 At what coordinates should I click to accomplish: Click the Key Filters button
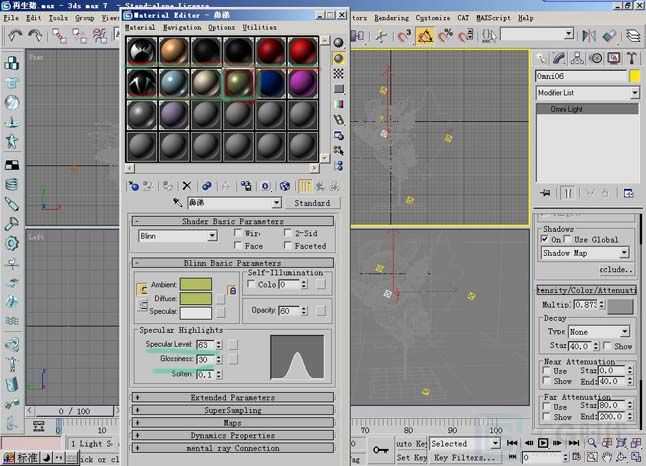point(464,457)
